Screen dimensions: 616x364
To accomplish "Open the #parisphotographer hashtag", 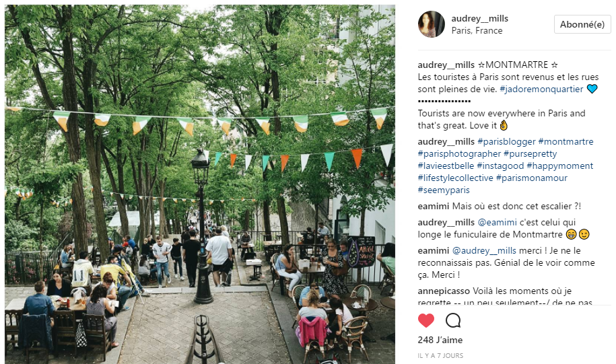I will click(x=459, y=154).
